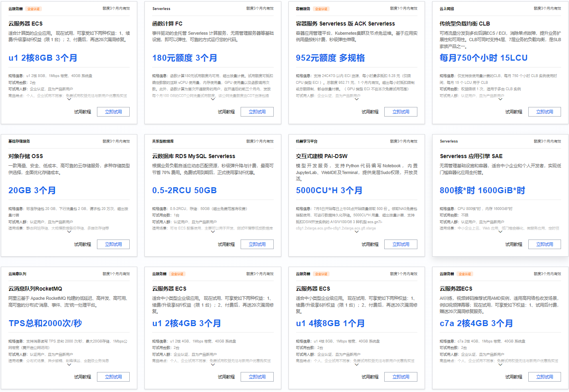Click the 传统型负载均衡 CLB title
569x392 pixels.
point(465,24)
